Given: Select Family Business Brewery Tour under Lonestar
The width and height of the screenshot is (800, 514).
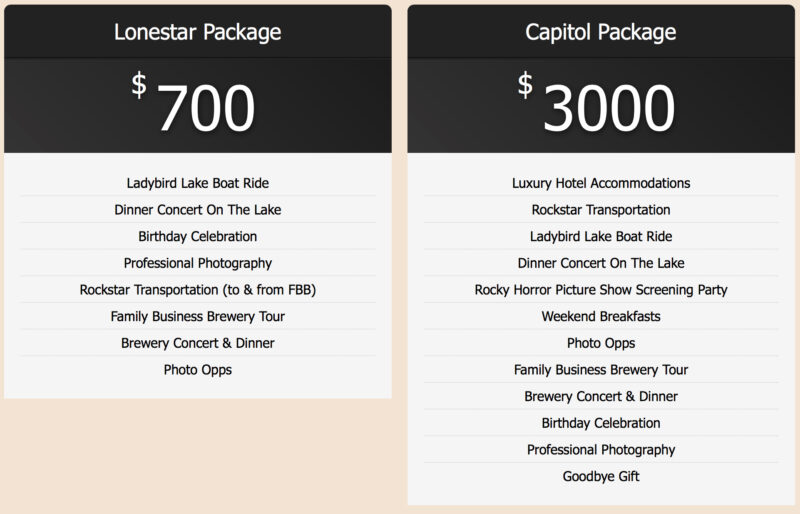Looking at the screenshot, I should [x=197, y=316].
